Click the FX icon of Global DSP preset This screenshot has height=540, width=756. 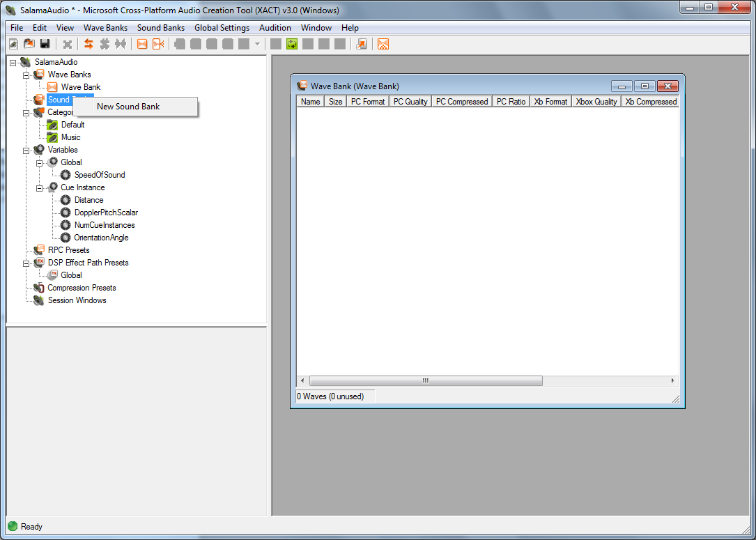[52, 275]
